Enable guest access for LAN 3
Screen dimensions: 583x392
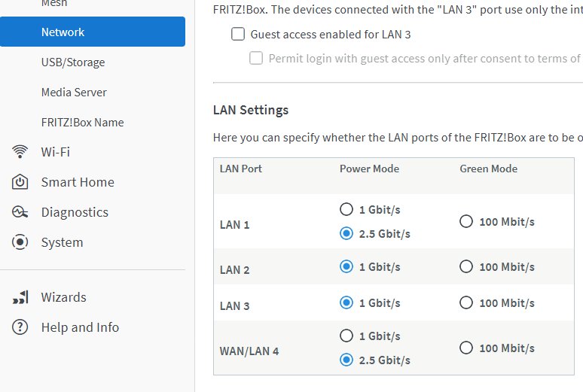pyautogui.click(x=239, y=34)
